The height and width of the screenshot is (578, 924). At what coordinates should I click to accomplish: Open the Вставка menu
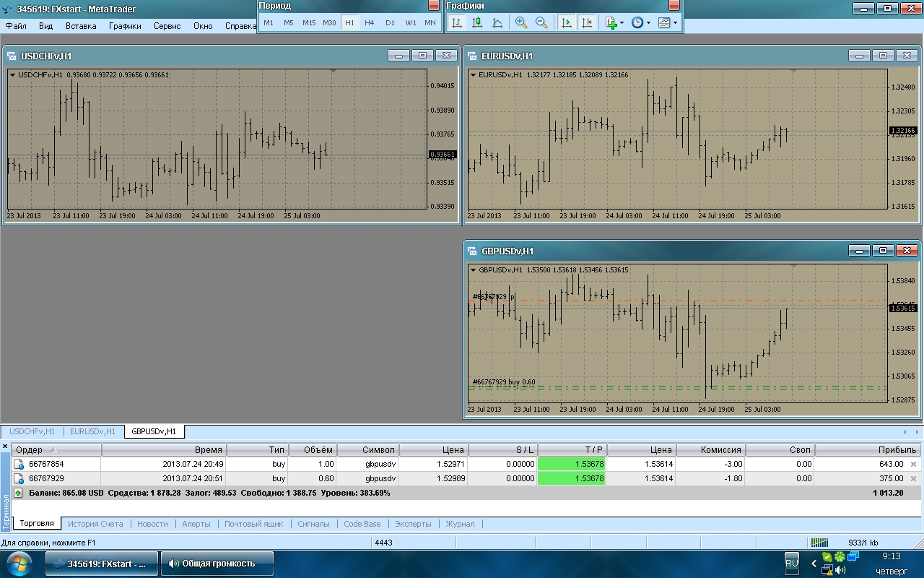[x=81, y=26]
